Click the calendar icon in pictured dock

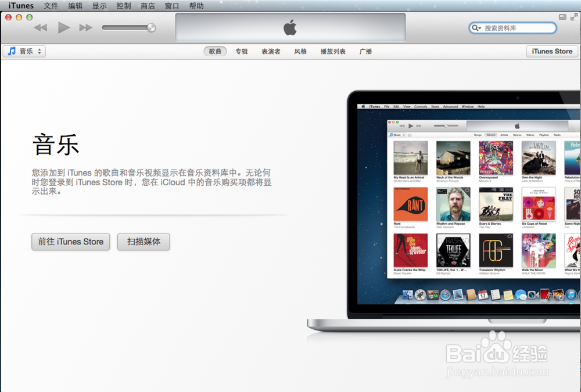point(483,295)
